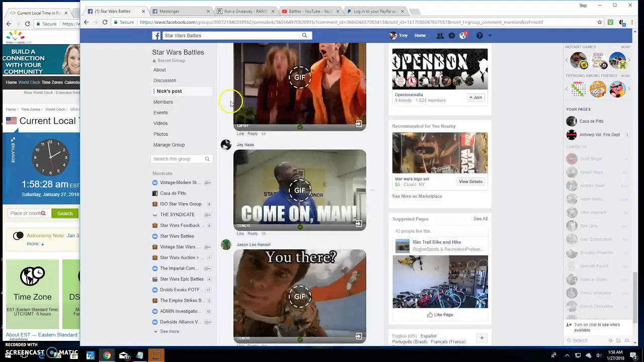Click the right arrow in Instant Games

[x=629, y=61]
